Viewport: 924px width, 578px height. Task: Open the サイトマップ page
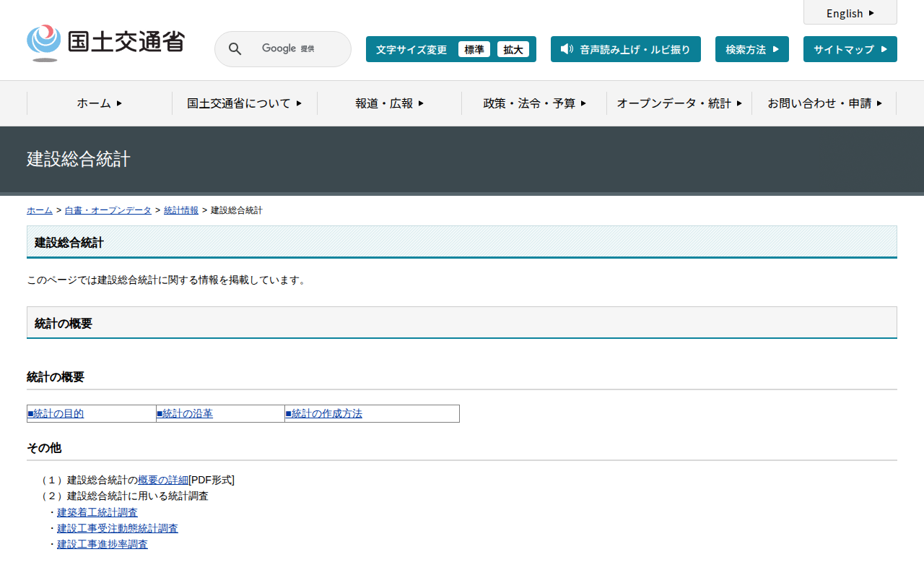850,49
